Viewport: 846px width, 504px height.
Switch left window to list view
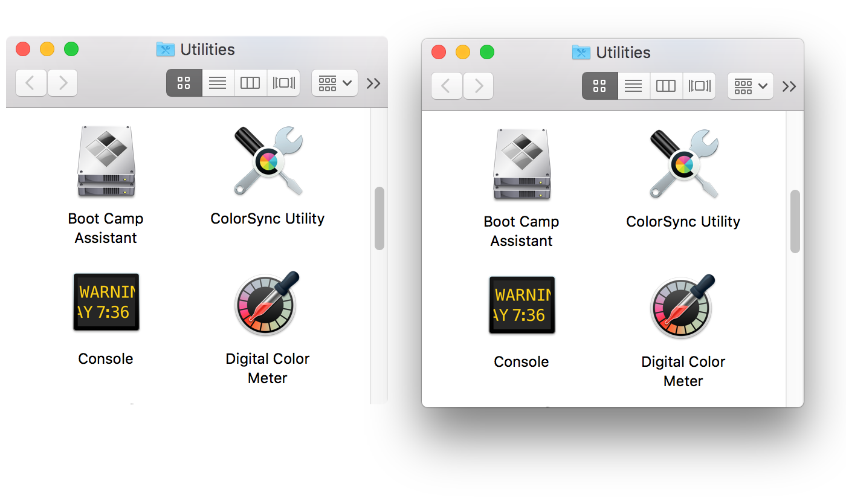[x=218, y=83]
